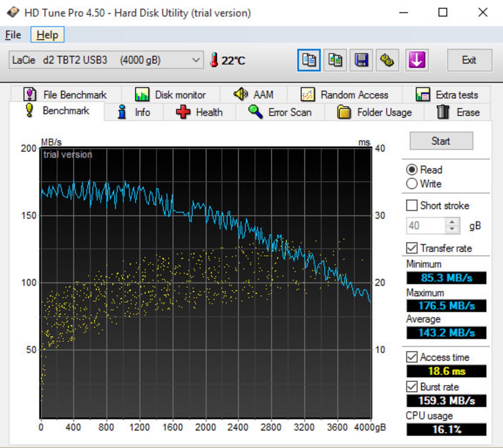The width and height of the screenshot is (503, 448).
Task: Open the Health tab
Action: [x=209, y=112]
